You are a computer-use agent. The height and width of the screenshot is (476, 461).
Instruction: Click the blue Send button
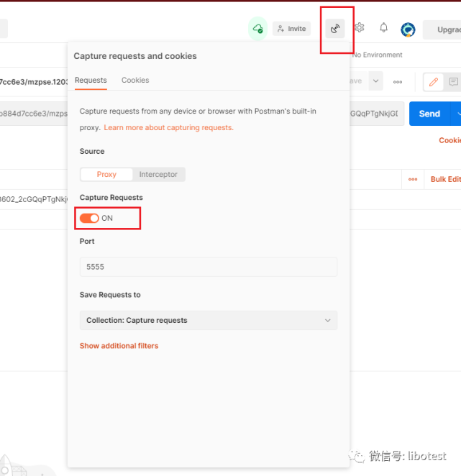pyautogui.click(x=429, y=114)
